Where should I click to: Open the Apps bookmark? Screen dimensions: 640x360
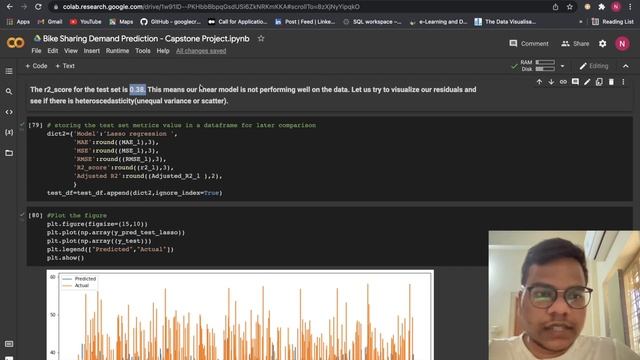click(18, 22)
